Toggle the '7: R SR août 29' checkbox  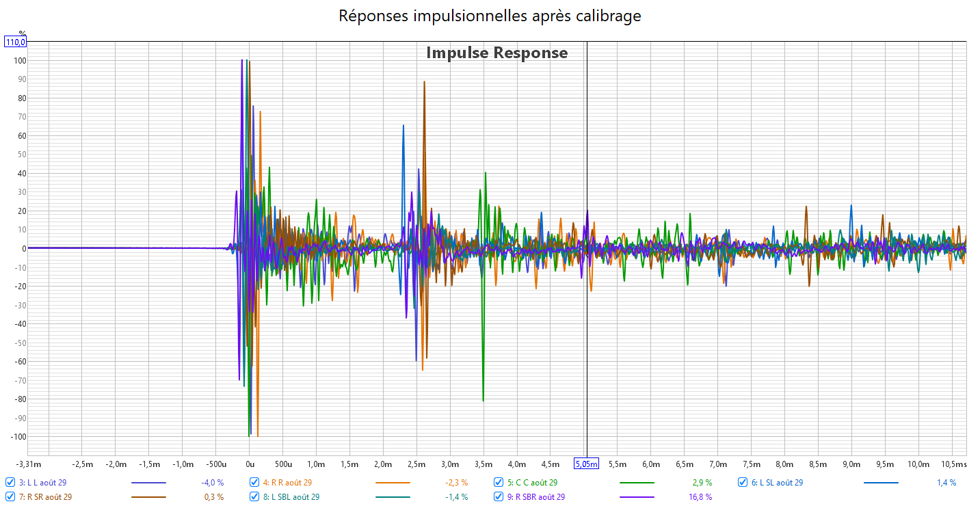(x=10, y=497)
